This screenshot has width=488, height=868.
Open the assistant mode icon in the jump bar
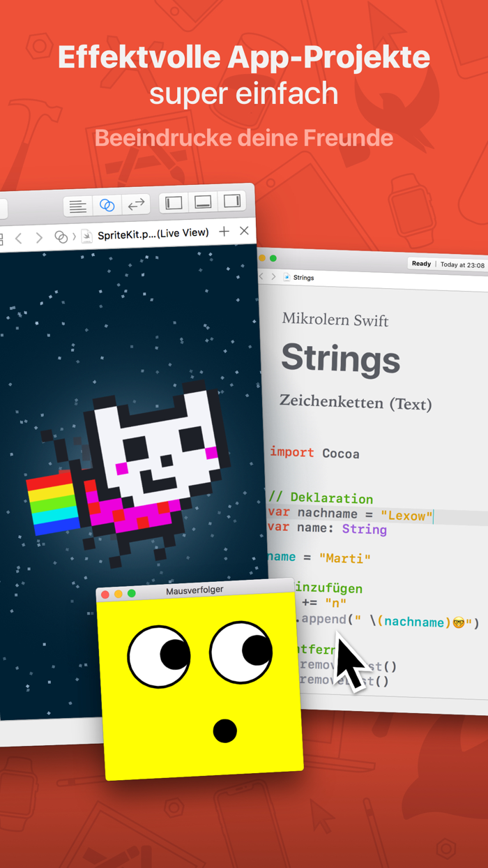(61, 237)
